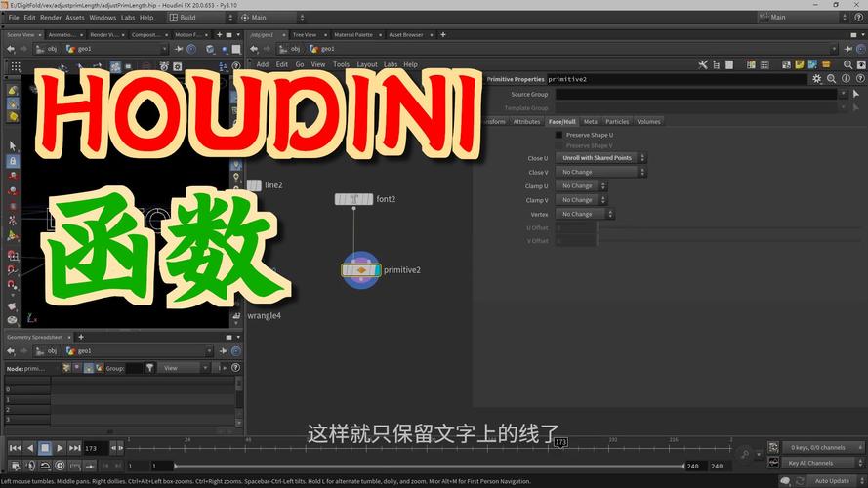
Task: Select the font2 node
Action: click(353, 199)
